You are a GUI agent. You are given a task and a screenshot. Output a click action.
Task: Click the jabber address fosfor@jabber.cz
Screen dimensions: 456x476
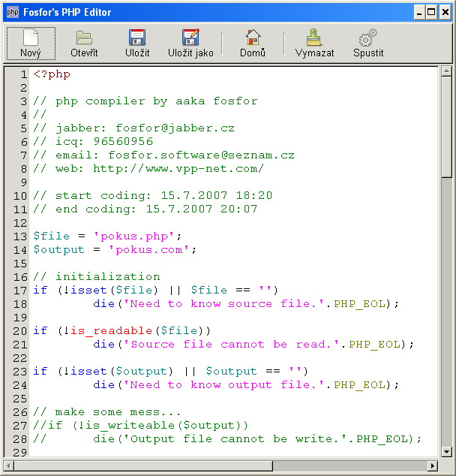pos(175,128)
